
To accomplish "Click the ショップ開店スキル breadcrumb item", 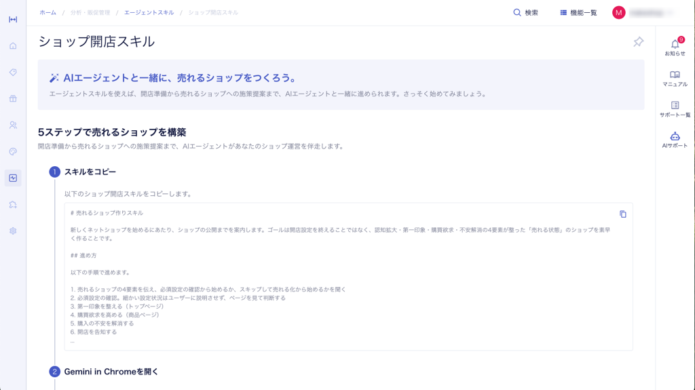I will click(x=213, y=12).
